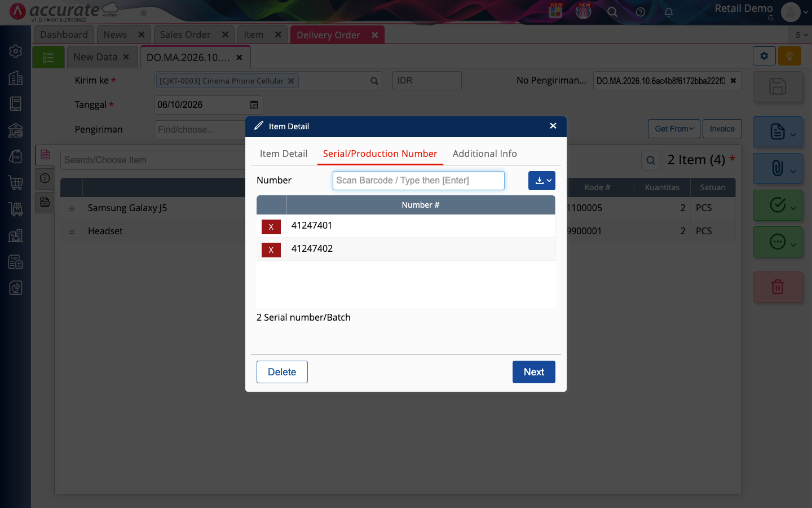Open the calendar picker for Tanggal
812x508 pixels.
click(x=254, y=105)
